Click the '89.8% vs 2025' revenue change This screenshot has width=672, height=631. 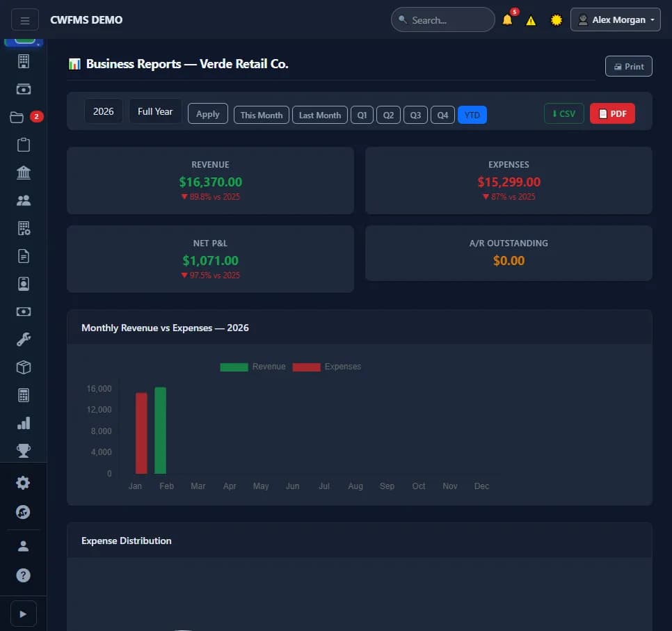(210, 197)
